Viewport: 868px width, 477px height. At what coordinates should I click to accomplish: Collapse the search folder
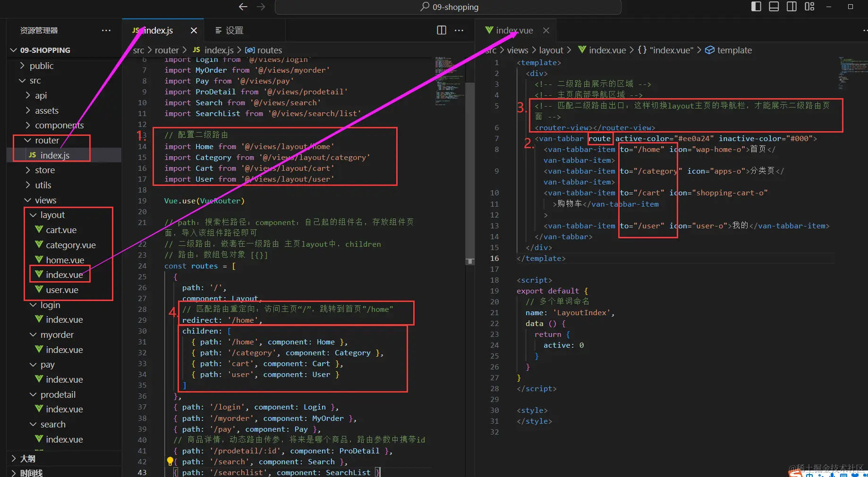point(53,424)
